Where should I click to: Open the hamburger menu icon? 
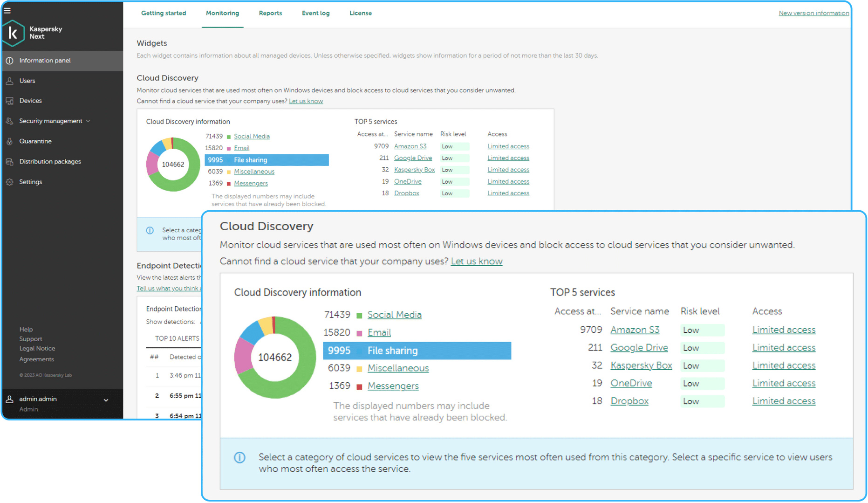pyautogui.click(x=7, y=10)
